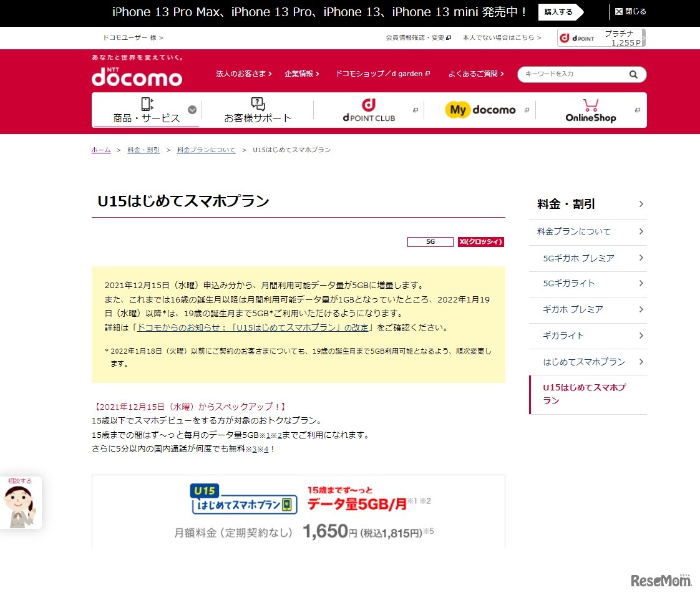Open 法人のお客さま menu
The width and height of the screenshot is (700, 595).
pyautogui.click(x=244, y=74)
